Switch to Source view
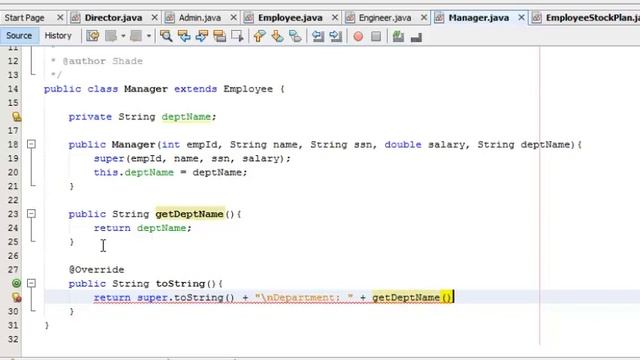The image size is (640, 360). pos(19,36)
